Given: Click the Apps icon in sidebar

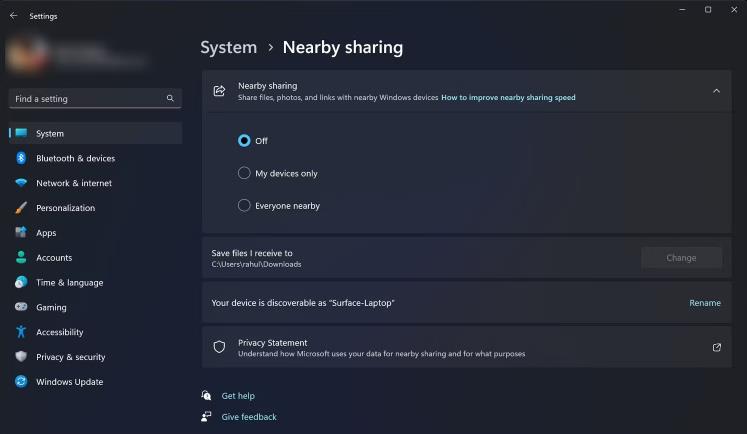Looking at the screenshot, I should tap(21, 232).
